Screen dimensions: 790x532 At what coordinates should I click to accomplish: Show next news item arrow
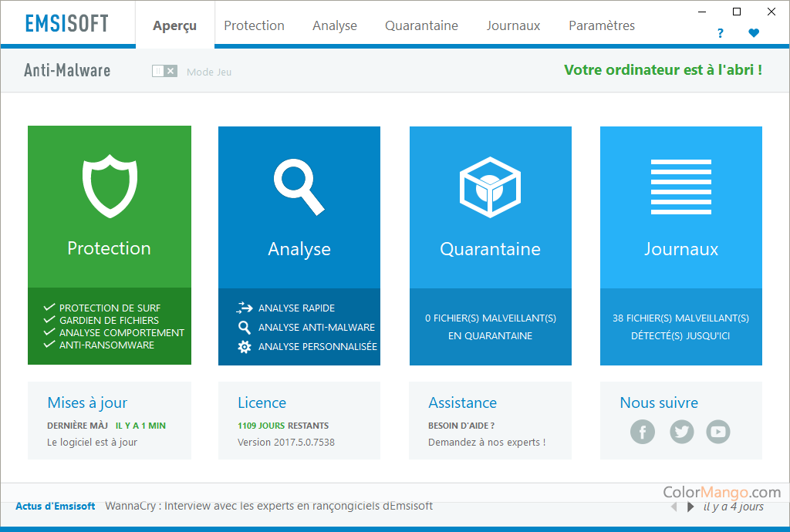click(690, 507)
